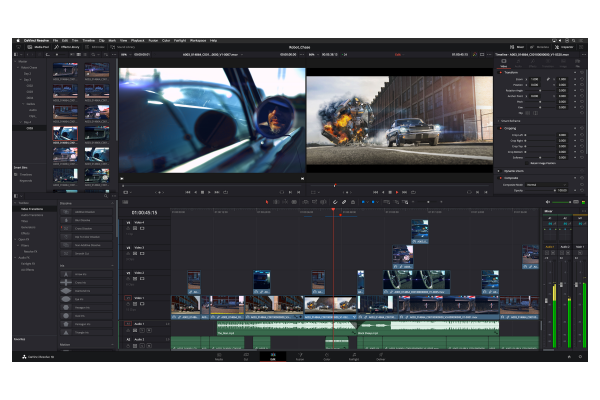Collapse the Day 3 bin
This screenshot has width=600, height=400.
[21, 80]
